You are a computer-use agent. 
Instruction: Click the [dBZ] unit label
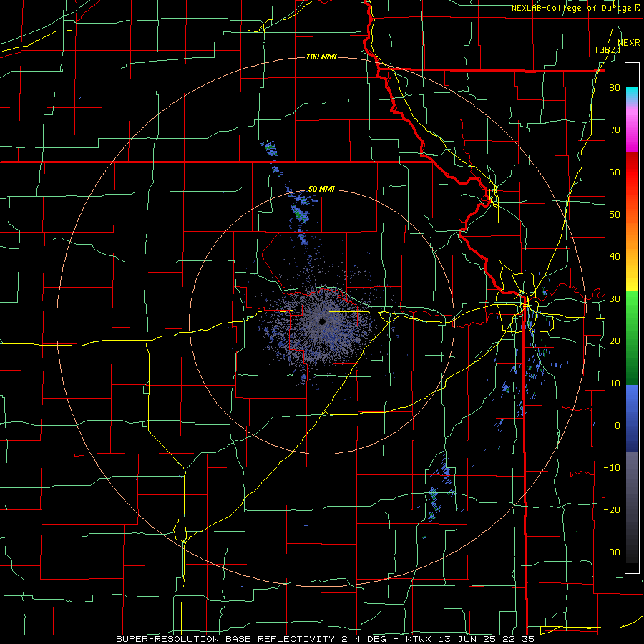pyautogui.click(x=608, y=49)
